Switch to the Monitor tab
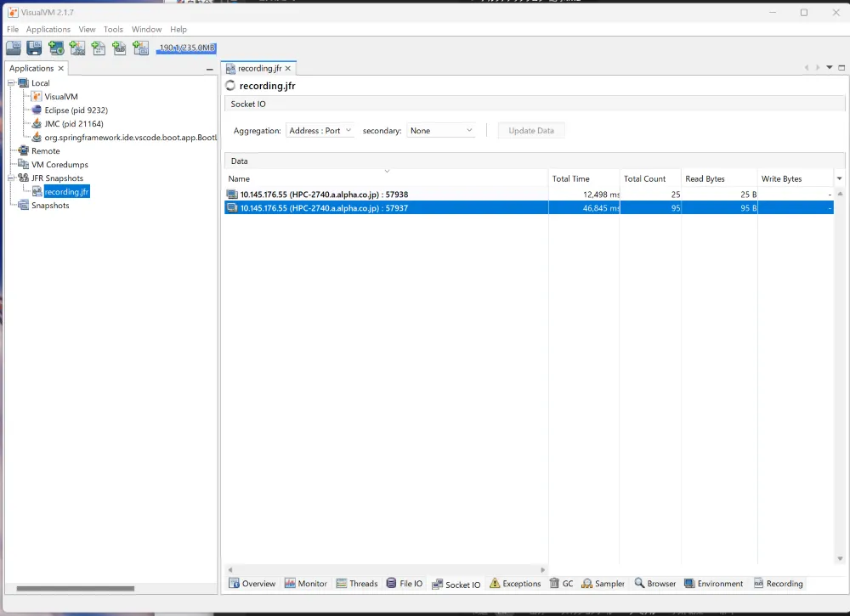Image resolution: width=850 pixels, height=616 pixels. [306, 584]
